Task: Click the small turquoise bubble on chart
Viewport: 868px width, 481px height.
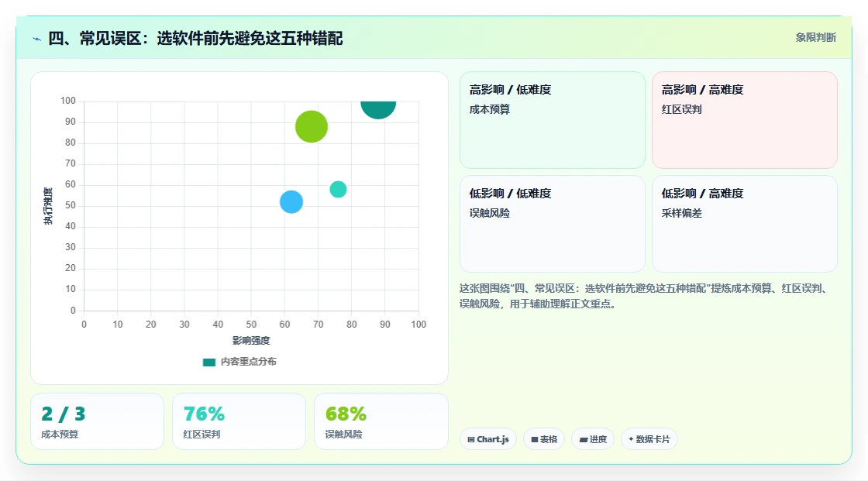Action: [x=338, y=189]
